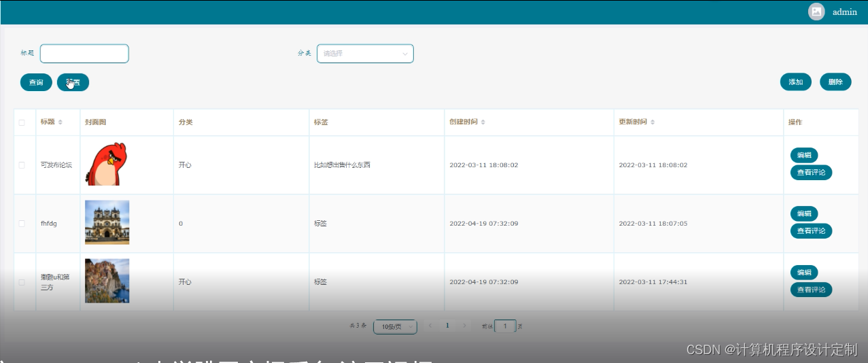Viewport: 868px width, 363px height.
Task: Click the 删除 delete button
Action: tap(835, 82)
